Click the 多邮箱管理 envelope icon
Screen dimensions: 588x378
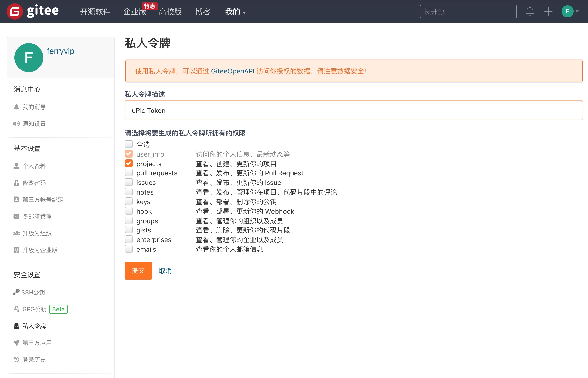point(16,216)
